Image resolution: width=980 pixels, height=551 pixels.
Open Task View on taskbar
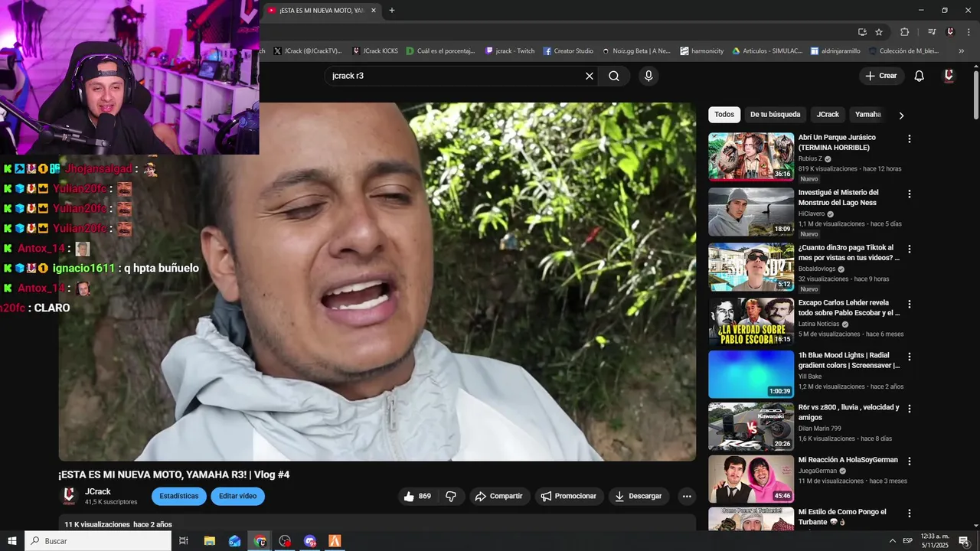click(184, 541)
